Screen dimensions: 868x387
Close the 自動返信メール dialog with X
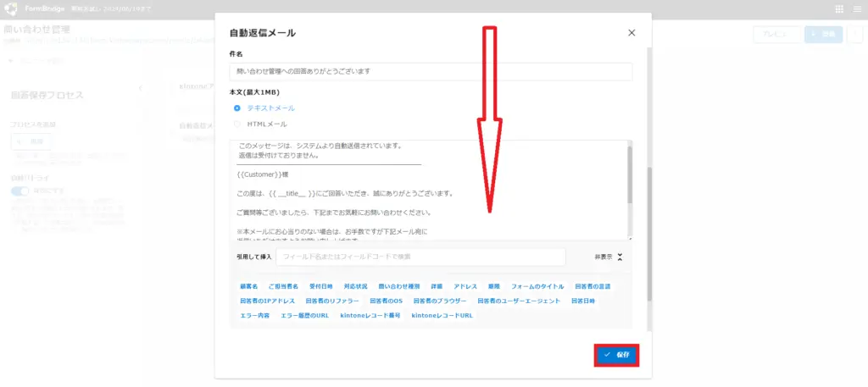[632, 33]
